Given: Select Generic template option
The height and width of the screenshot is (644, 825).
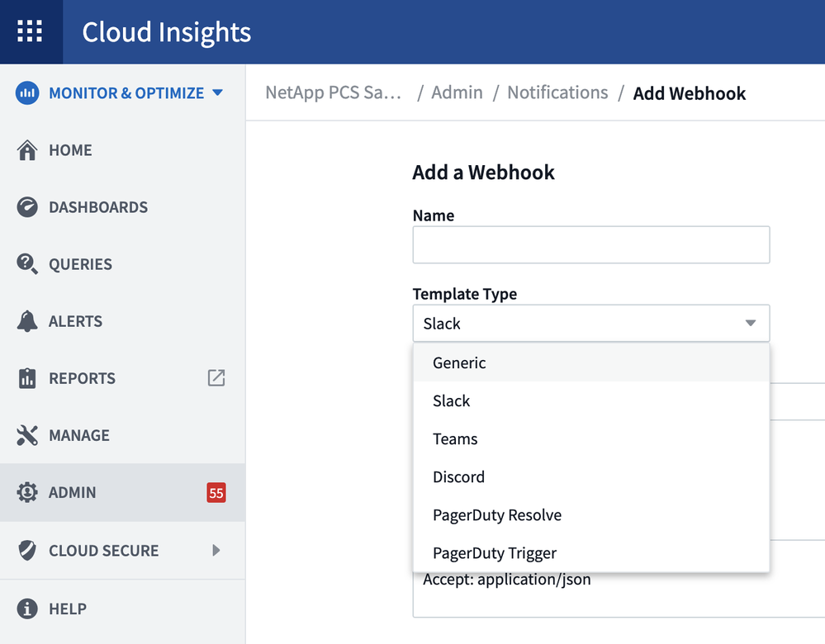Looking at the screenshot, I should click(x=459, y=363).
